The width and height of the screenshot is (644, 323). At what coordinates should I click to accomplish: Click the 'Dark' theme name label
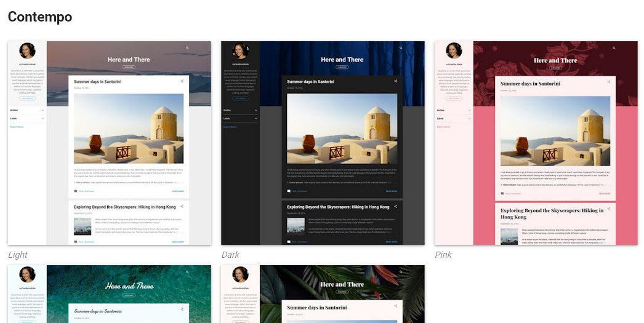tap(230, 255)
